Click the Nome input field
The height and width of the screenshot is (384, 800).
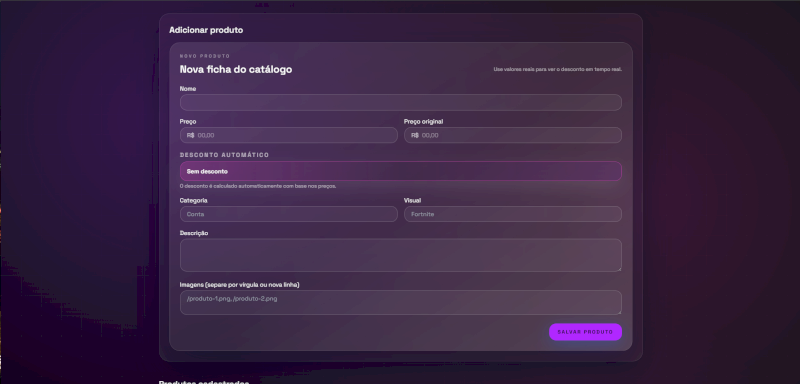coord(401,103)
